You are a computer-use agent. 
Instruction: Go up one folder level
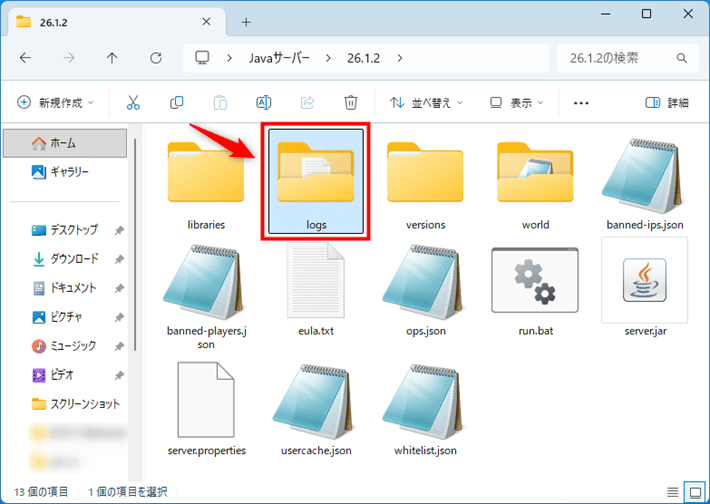(x=112, y=58)
